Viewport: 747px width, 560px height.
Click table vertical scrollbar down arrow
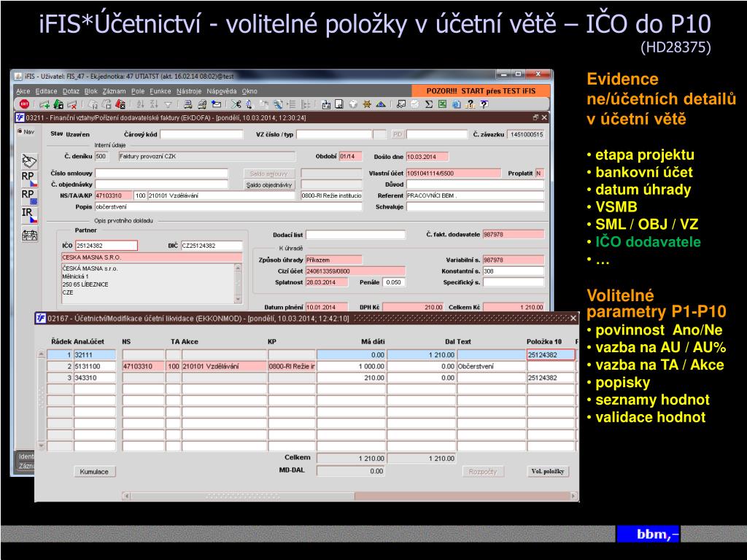coord(41,446)
